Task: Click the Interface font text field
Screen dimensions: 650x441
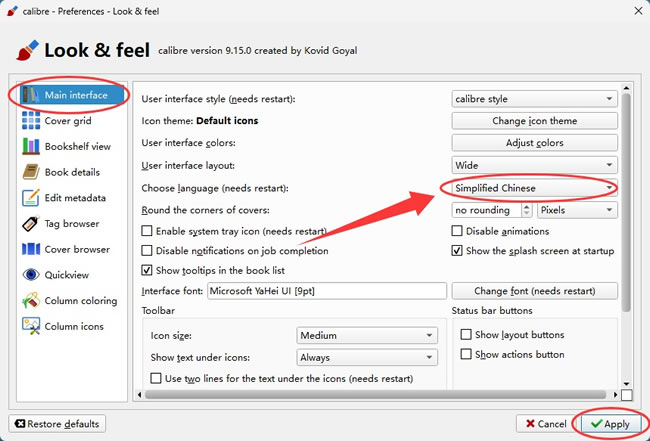Action: [x=327, y=291]
